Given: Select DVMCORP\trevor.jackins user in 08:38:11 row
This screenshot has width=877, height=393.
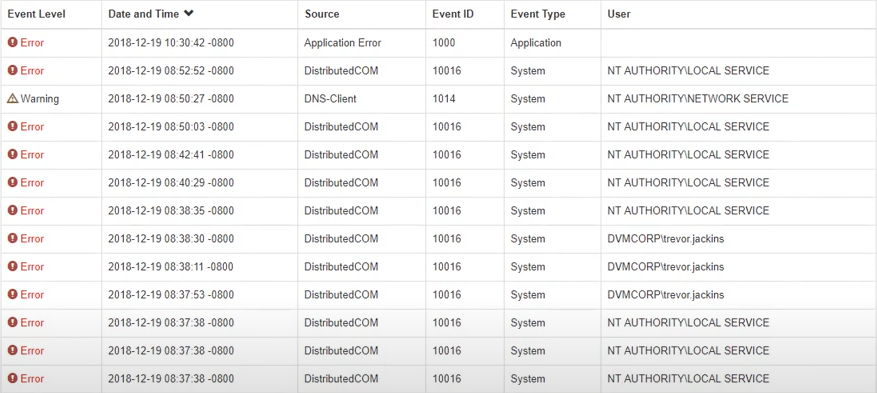Looking at the screenshot, I should 666,267.
